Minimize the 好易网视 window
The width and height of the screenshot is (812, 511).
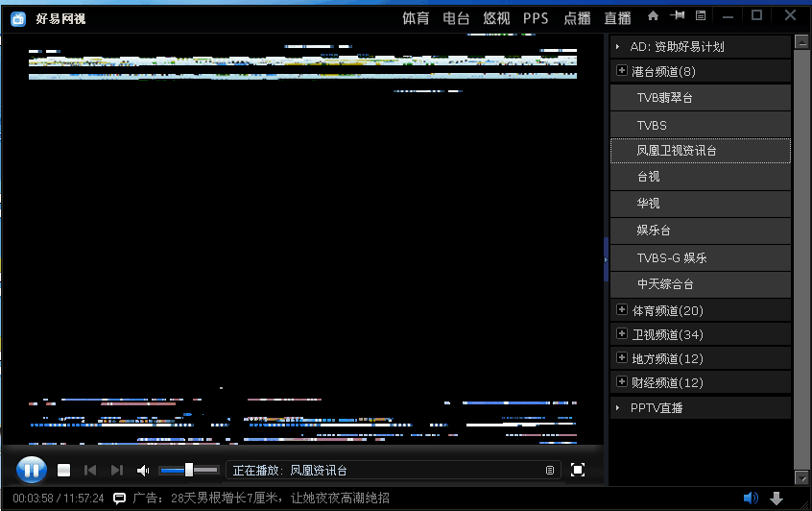(x=728, y=16)
